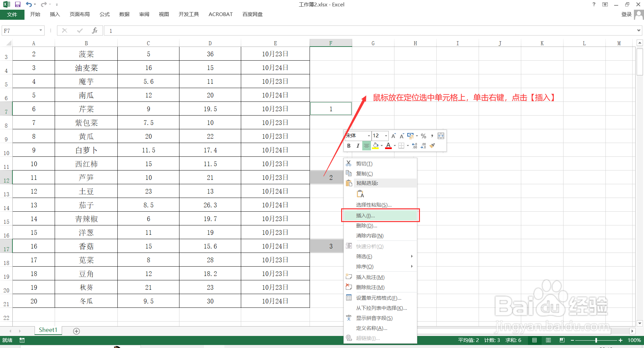The width and height of the screenshot is (644, 348).
Task: Expand the formula bar with the chevron
Action: pos(639,30)
